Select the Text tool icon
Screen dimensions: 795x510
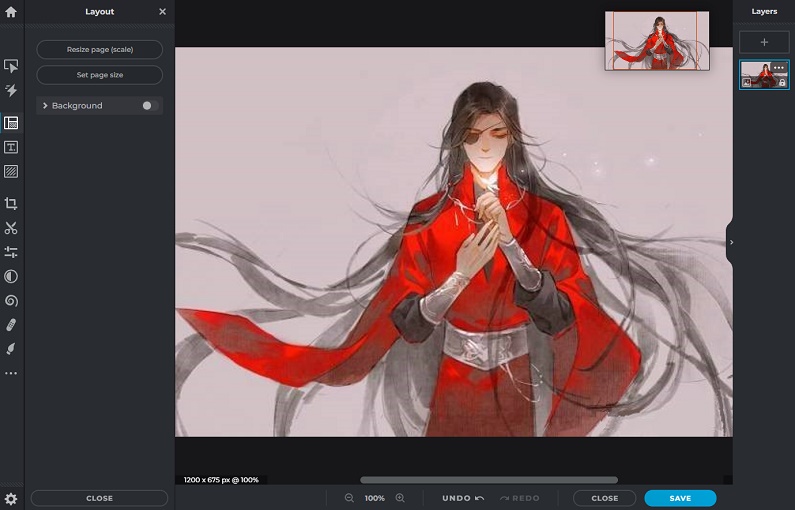click(11, 147)
